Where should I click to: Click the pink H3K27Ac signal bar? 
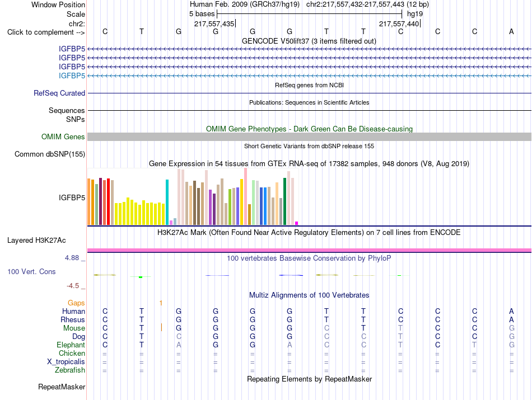click(309, 250)
